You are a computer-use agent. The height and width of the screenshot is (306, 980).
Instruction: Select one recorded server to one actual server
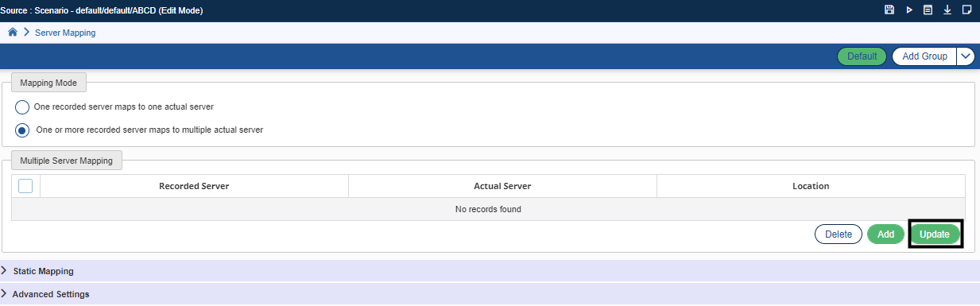pos(22,107)
